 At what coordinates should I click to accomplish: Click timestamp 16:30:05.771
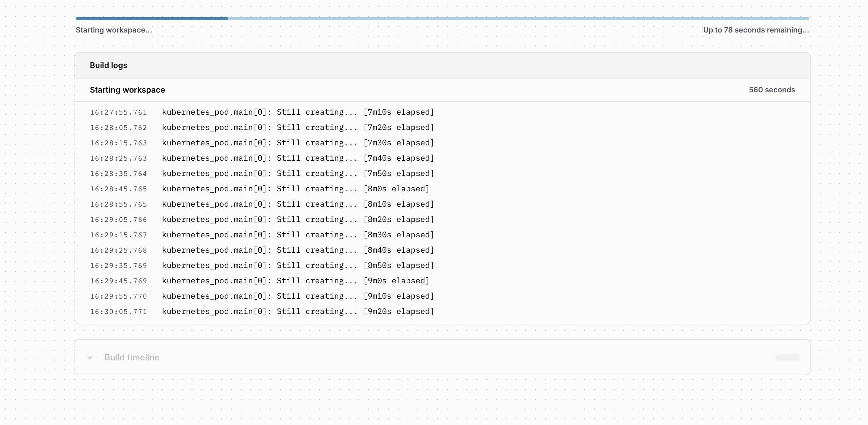[x=118, y=312]
